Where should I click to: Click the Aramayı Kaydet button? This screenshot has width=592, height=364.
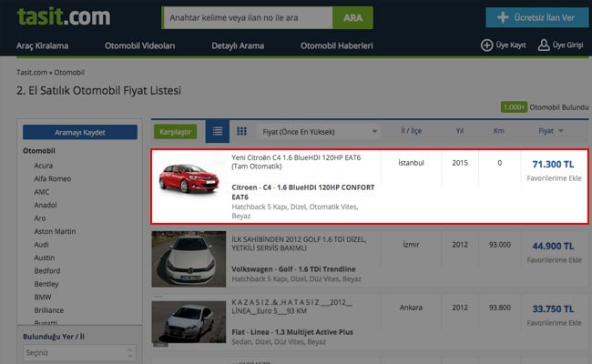coord(79,133)
